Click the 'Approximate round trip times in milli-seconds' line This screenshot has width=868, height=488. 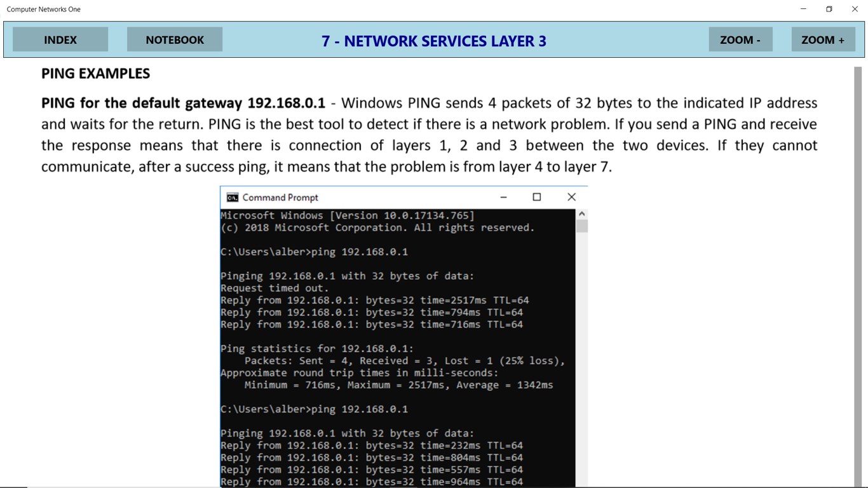click(360, 372)
